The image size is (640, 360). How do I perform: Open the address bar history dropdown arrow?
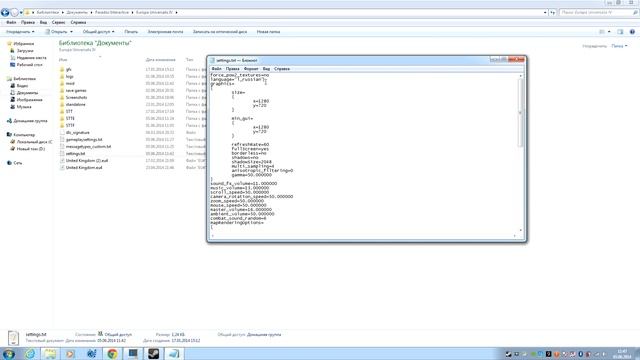[x=545, y=13]
